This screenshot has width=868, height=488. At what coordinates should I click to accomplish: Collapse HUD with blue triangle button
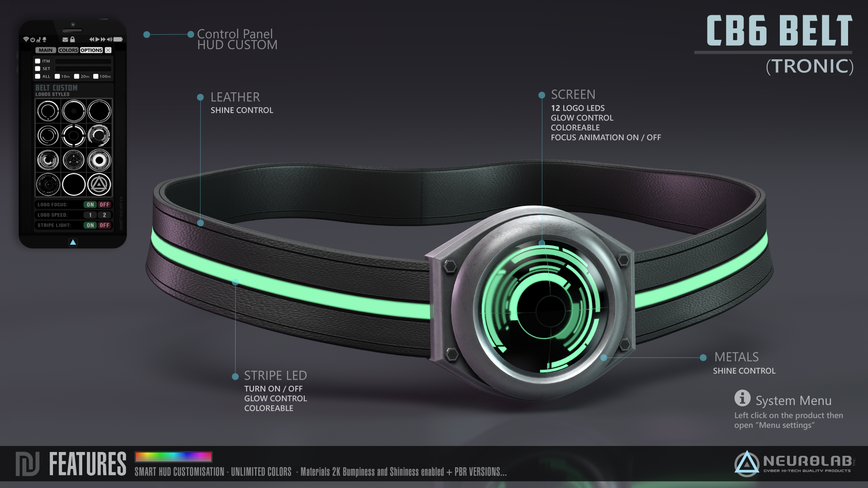(73, 242)
